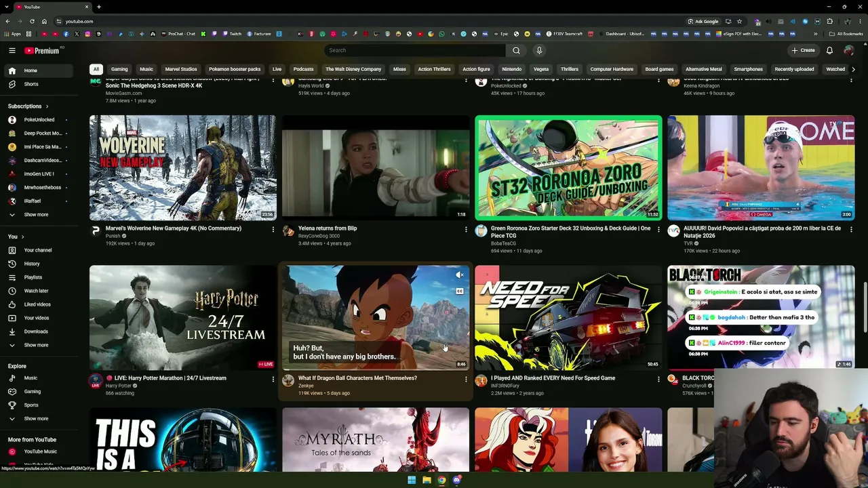Open the Green Roronoa Zoro Deck Guide title

[x=570, y=232]
